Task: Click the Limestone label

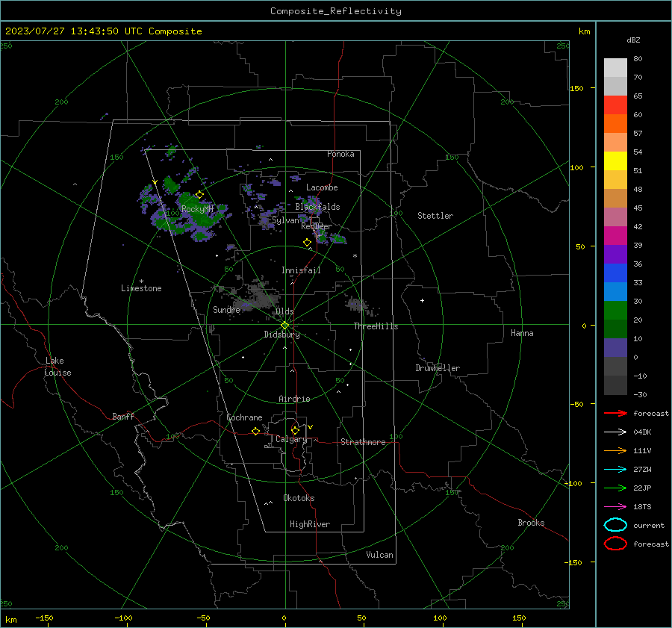Action: coord(141,288)
